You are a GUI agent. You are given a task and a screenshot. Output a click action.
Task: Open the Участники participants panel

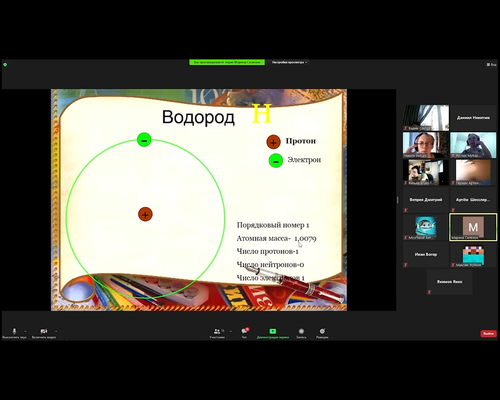pyautogui.click(x=217, y=333)
